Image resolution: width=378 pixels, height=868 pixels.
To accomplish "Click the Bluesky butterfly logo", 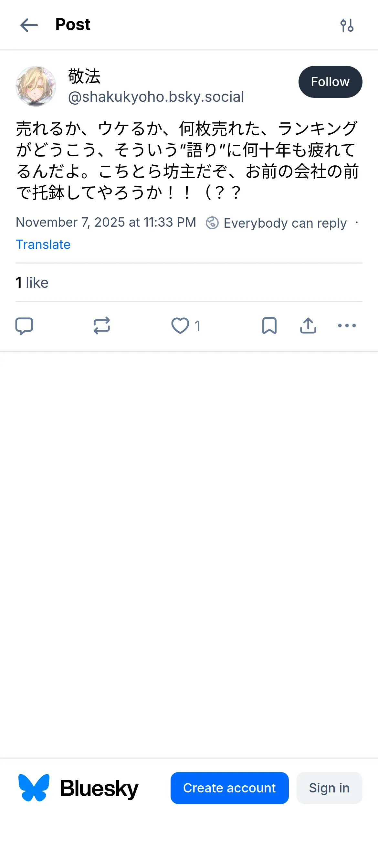I will tap(34, 788).
